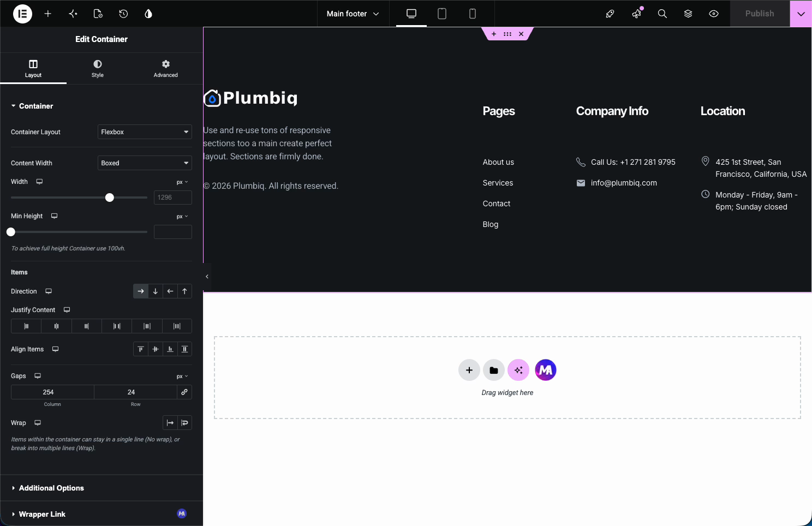The image size is (812, 526).
Task: Set Justify Content to end
Action: 87,326
